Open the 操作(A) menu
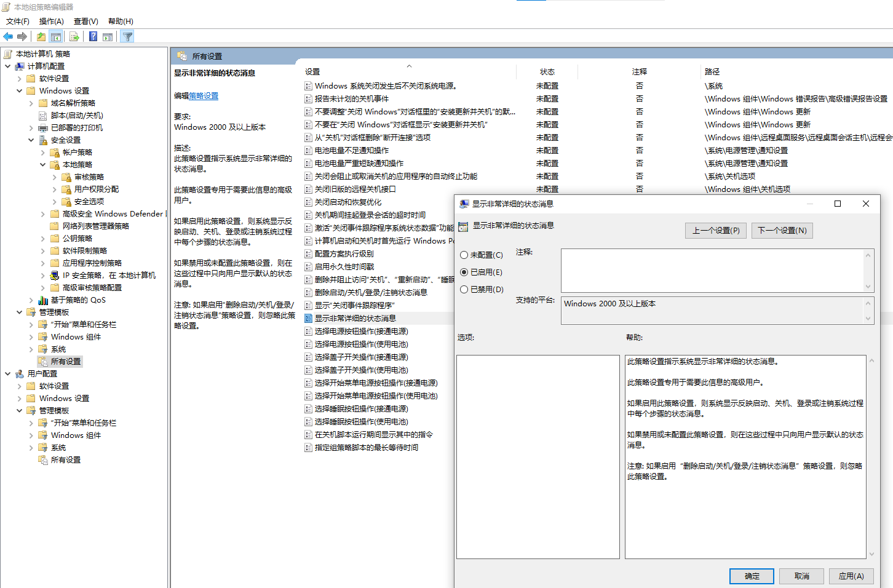 point(52,22)
